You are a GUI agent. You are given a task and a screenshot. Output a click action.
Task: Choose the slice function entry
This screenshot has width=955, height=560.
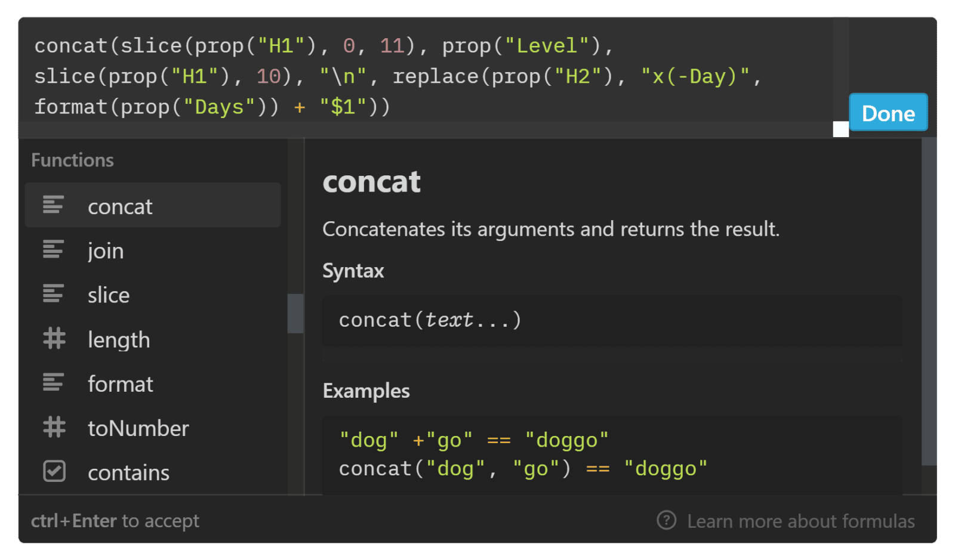153,294
